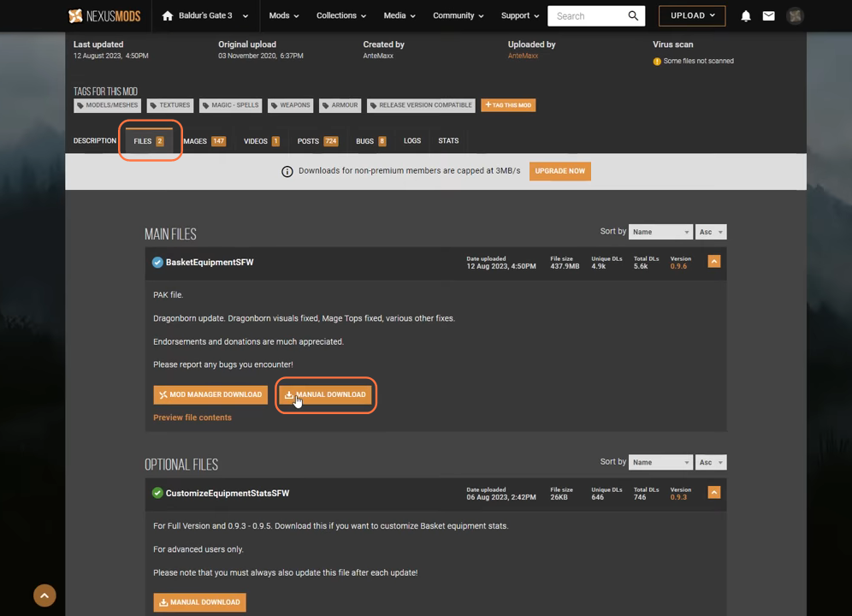The width and height of the screenshot is (852, 616).
Task: Open the user avatar menu
Action: click(795, 15)
